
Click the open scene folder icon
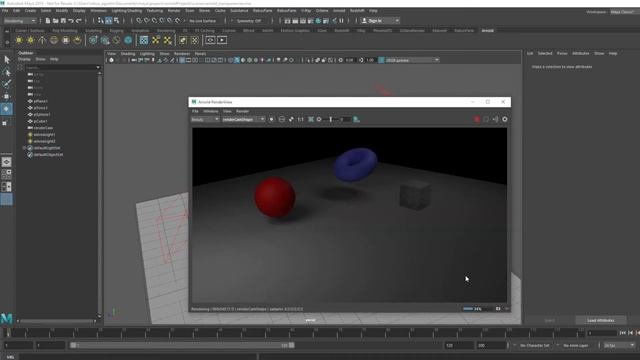56,21
